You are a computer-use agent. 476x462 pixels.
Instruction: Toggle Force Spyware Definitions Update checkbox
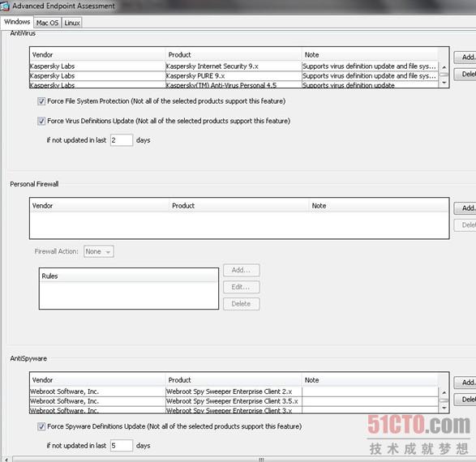41,426
